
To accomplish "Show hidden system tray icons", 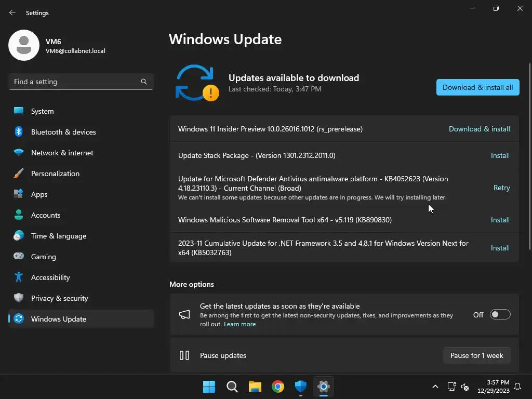I will coord(435,387).
